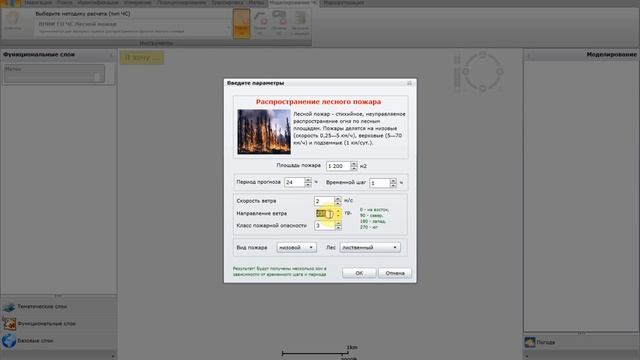640x360 pixels.
Task: Increase Класс пожарной опасности with up arrow
Action: pyautogui.click(x=338, y=223)
